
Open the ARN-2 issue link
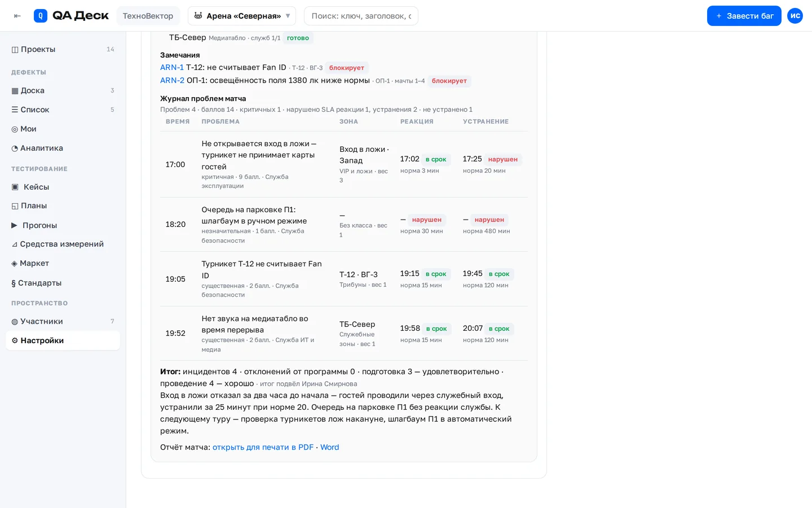click(x=172, y=80)
